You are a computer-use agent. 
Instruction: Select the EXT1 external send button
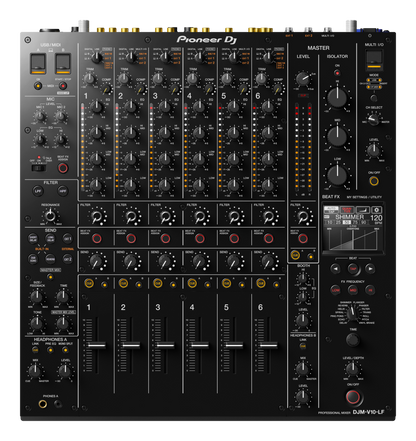point(67,239)
